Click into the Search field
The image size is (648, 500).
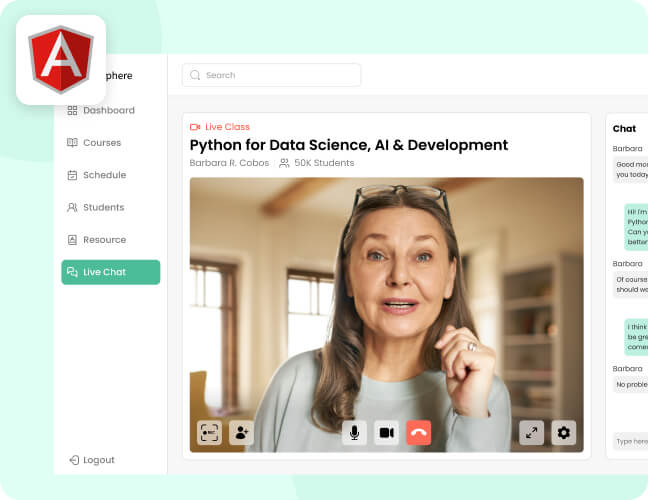[x=271, y=75]
